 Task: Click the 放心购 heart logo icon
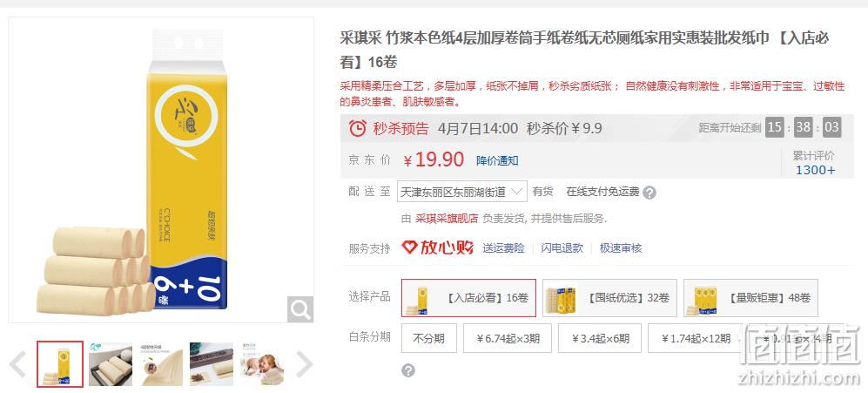(410, 247)
